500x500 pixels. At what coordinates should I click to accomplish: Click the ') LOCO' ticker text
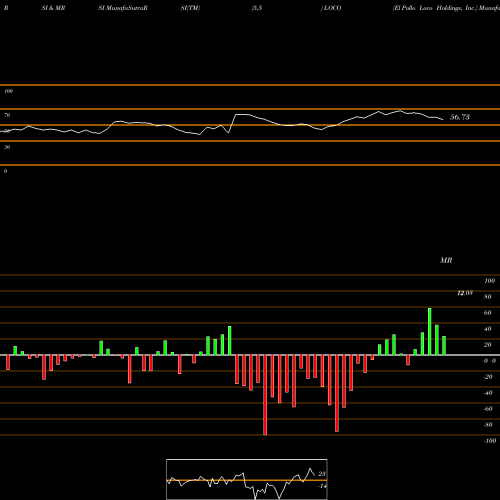(x=331, y=8)
